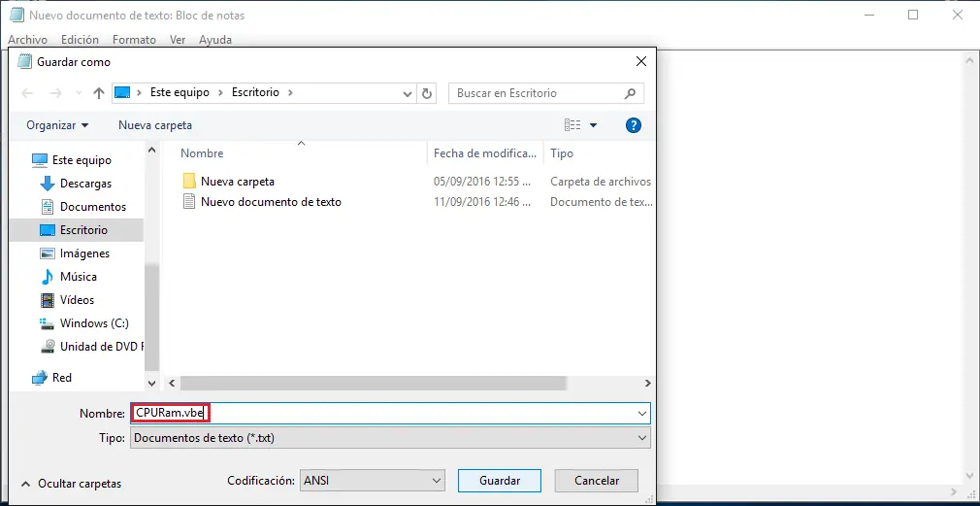Image resolution: width=980 pixels, height=506 pixels.
Task: Click the Este equipo computer icon in sidebar
Action: [40, 160]
